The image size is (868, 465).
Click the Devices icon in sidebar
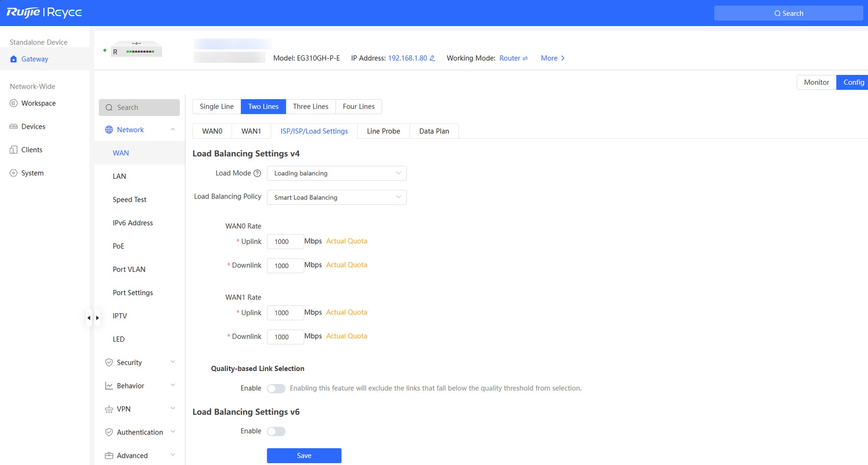coord(14,127)
